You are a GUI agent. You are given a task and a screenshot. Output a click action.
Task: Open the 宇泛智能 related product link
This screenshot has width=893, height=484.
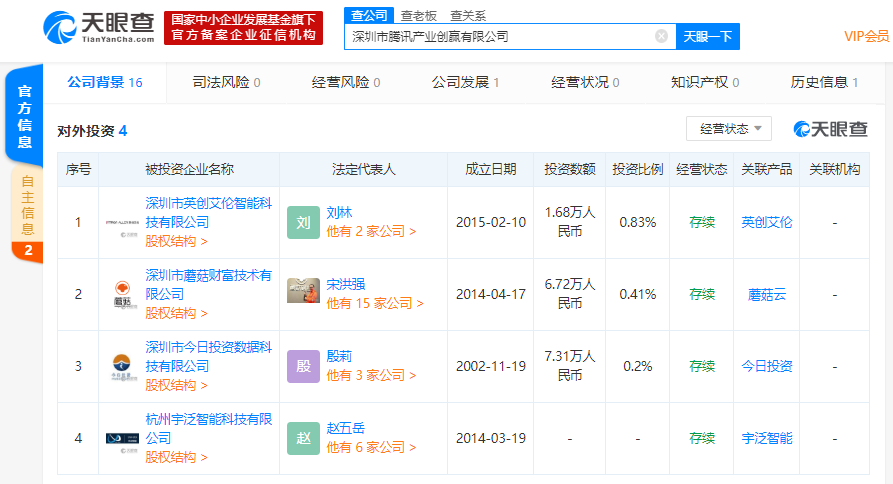(767, 438)
